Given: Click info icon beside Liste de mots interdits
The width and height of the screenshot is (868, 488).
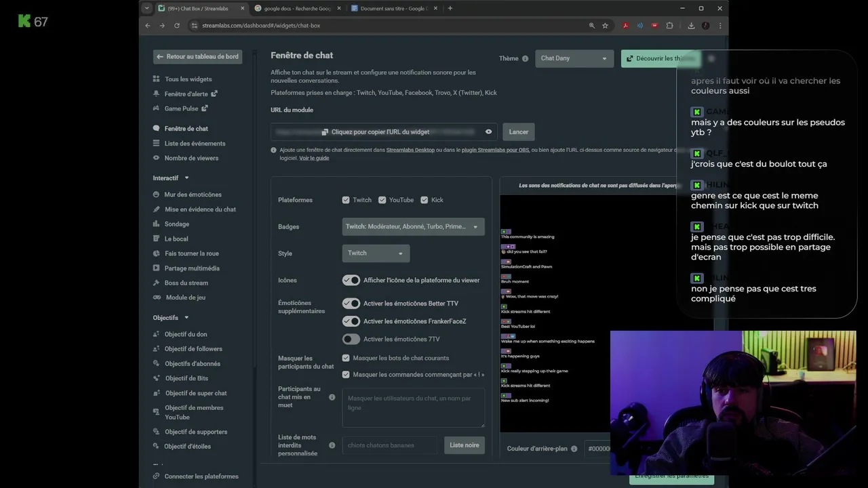Looking at the screenshot, I should tap(332, 445).
